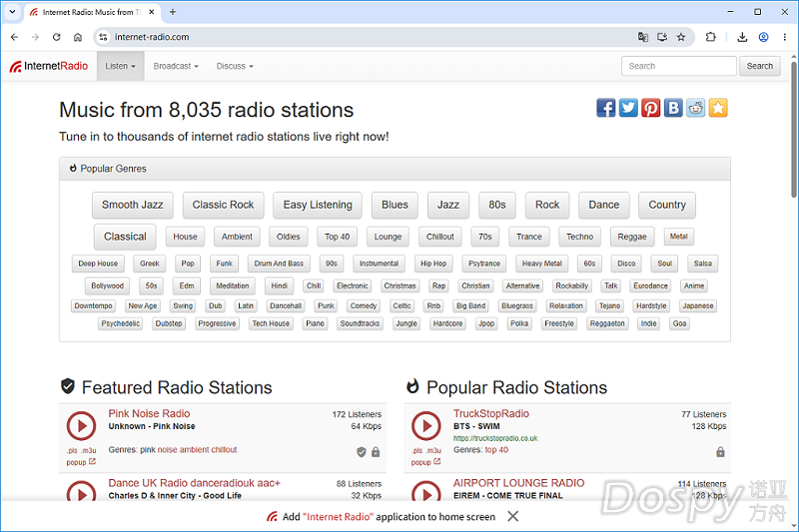
Task: Select the Smooth Jazz genre
Action: tap(133, 205)
